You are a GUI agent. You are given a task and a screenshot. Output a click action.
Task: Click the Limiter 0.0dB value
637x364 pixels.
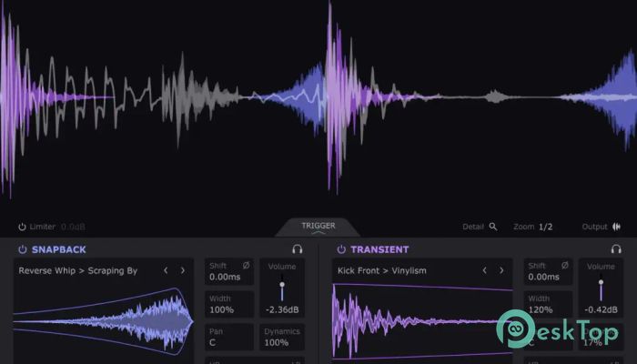coord(73,227)
